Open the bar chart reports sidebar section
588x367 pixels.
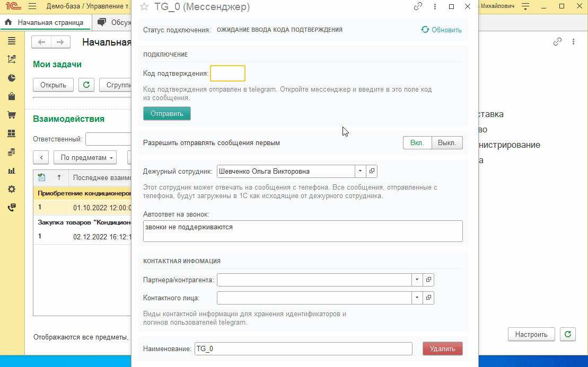pos(12,171)
